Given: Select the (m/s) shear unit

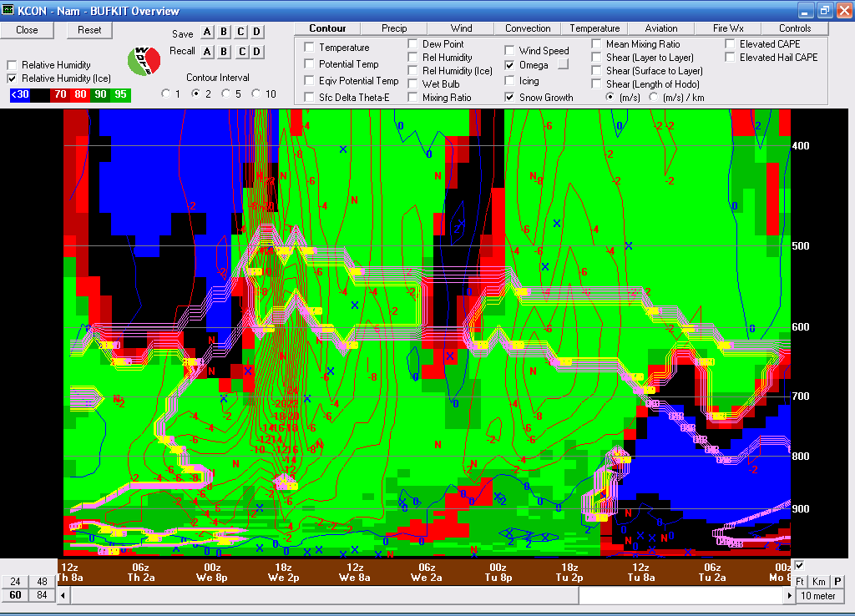Looking at the screenshot, I should (x=610, y=97).
